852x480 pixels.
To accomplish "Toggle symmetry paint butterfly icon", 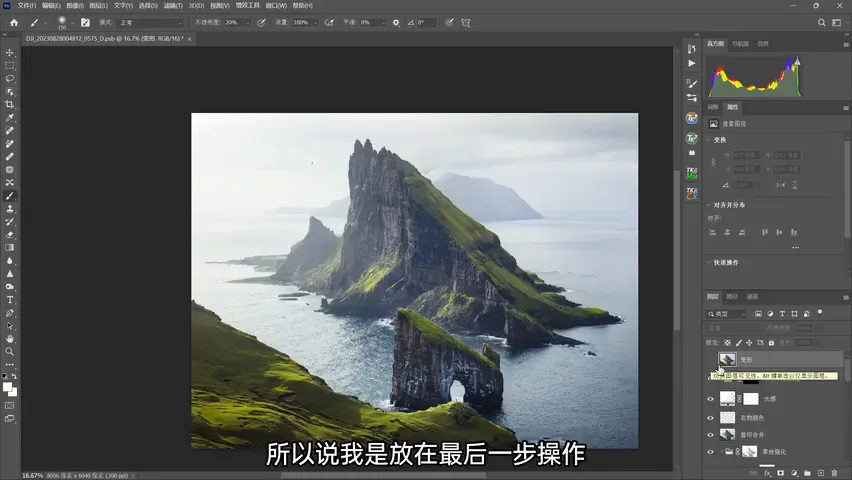I will tap(466, 22).
